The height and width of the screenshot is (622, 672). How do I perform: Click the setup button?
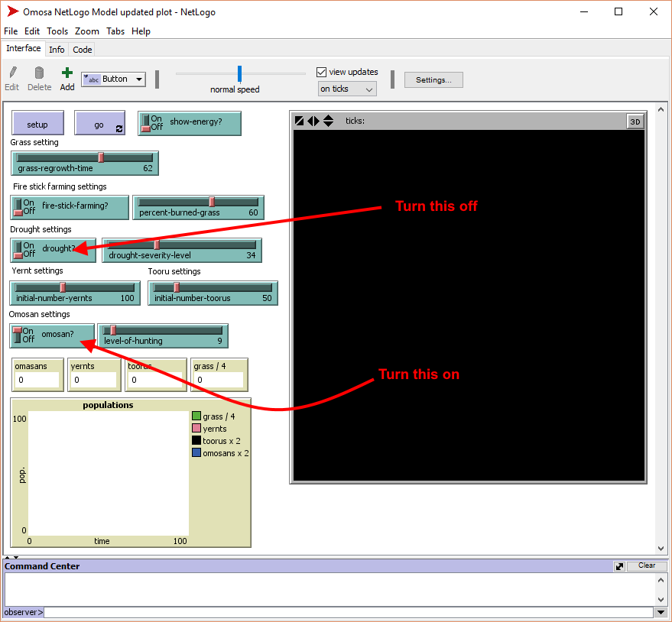(x=37, y=123)
